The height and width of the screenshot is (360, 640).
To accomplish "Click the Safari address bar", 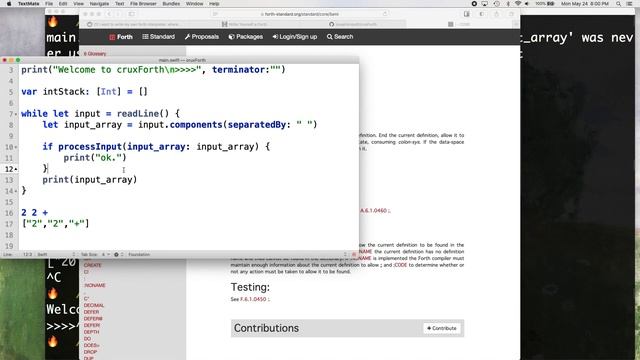I will pos(301,14).
